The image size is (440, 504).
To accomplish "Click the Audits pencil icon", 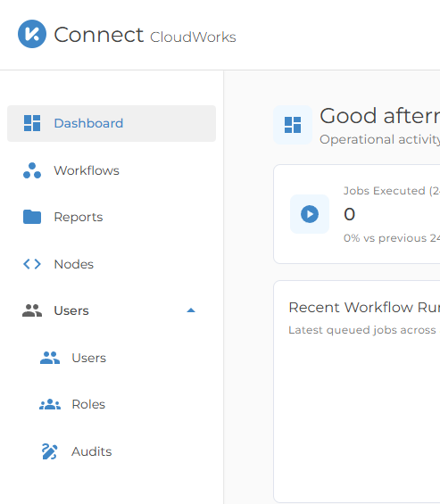I will click(49, 451).
